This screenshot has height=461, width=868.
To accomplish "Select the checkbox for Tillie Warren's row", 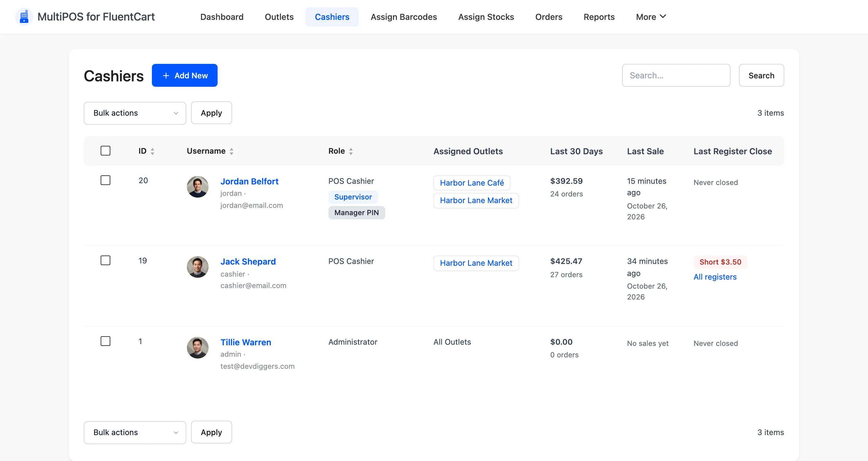I will pos(105,341).
